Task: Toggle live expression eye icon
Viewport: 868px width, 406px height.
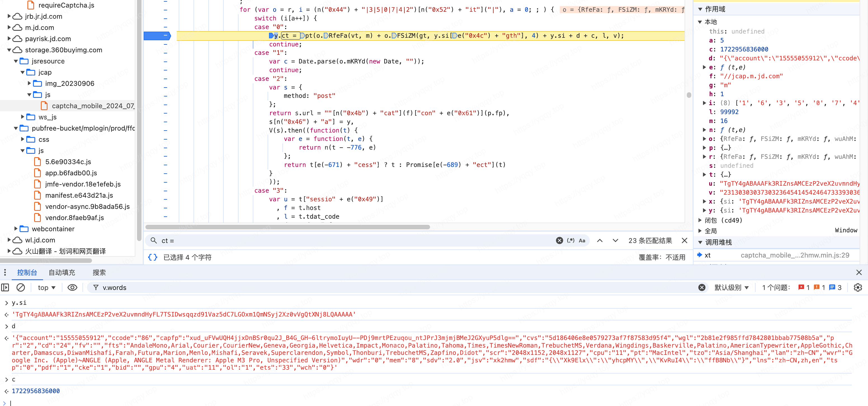Action: [72, 287]
